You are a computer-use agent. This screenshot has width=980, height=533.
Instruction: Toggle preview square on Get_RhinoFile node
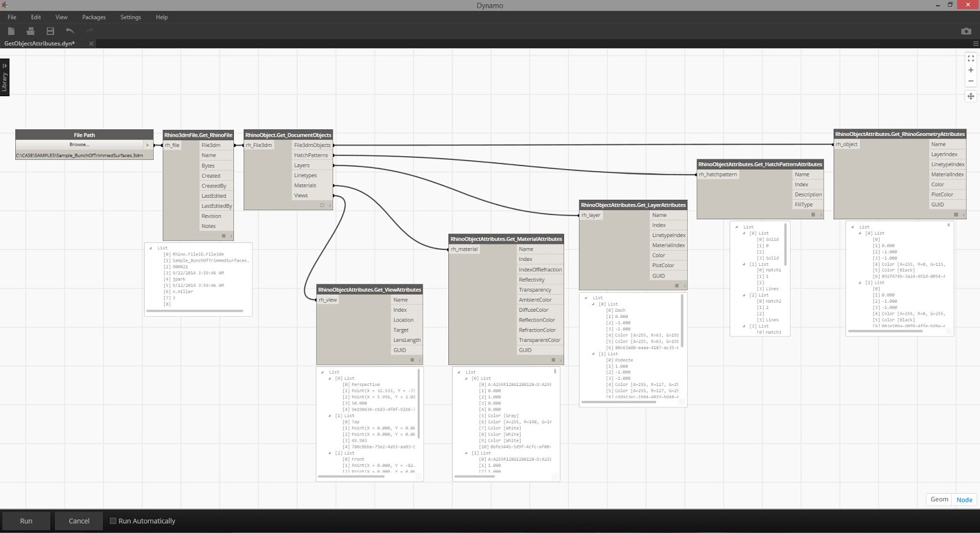224,236
